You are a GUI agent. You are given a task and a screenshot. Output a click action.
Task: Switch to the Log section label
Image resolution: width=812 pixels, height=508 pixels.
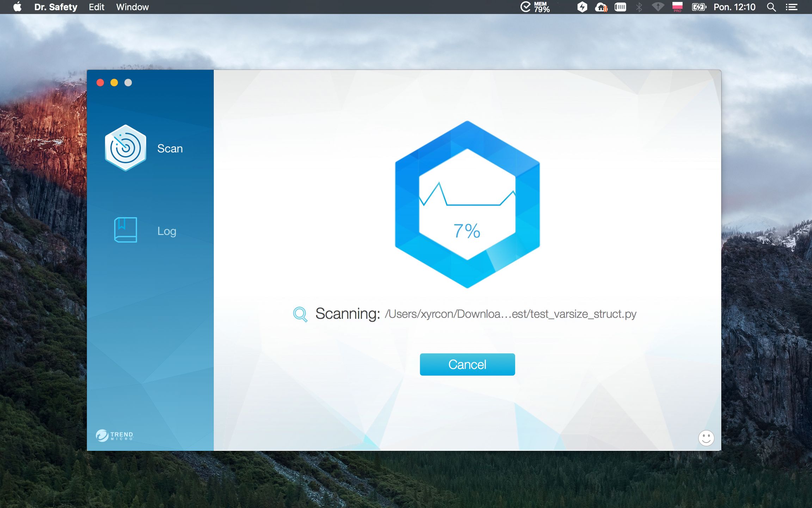pyautogui.click(x=167, y=231)
